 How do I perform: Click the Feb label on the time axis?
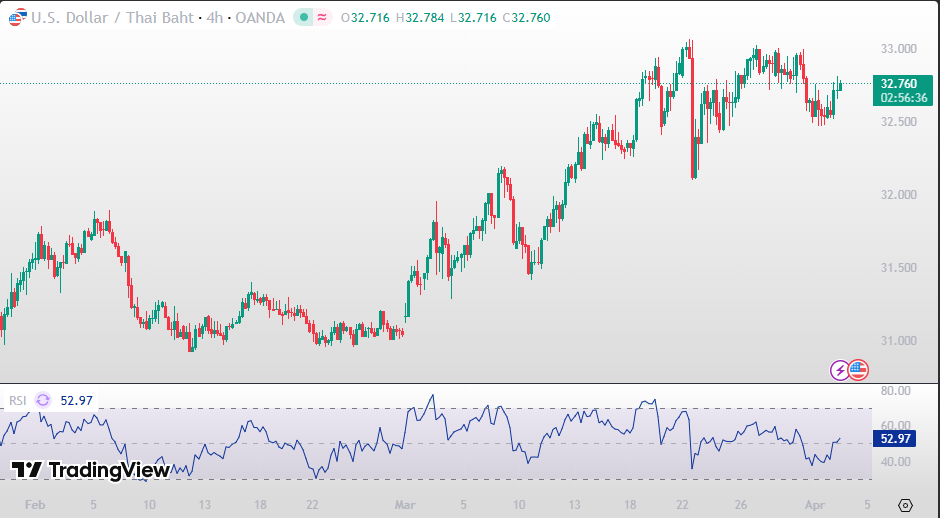(x=34, y=505)
